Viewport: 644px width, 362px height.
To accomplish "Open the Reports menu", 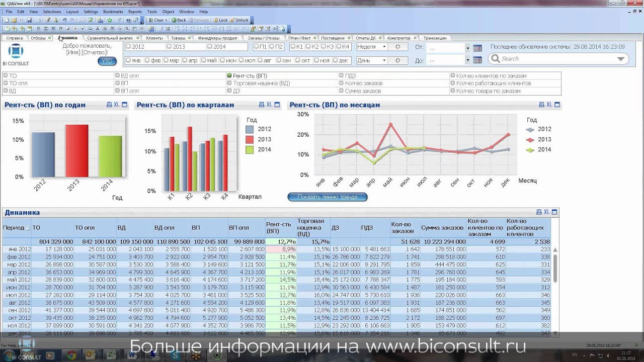I will coord(135,12).
